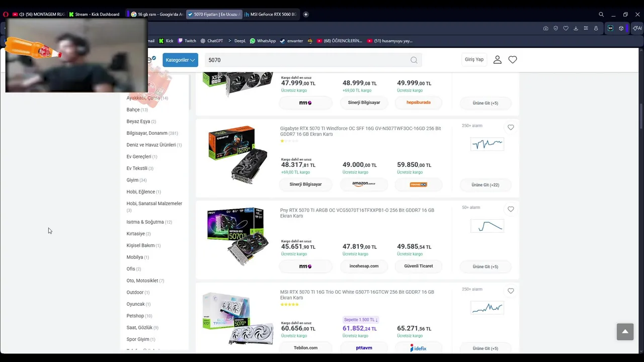
Task: Open the ChatGPT bookmark
Action: (x=211, y=41)
